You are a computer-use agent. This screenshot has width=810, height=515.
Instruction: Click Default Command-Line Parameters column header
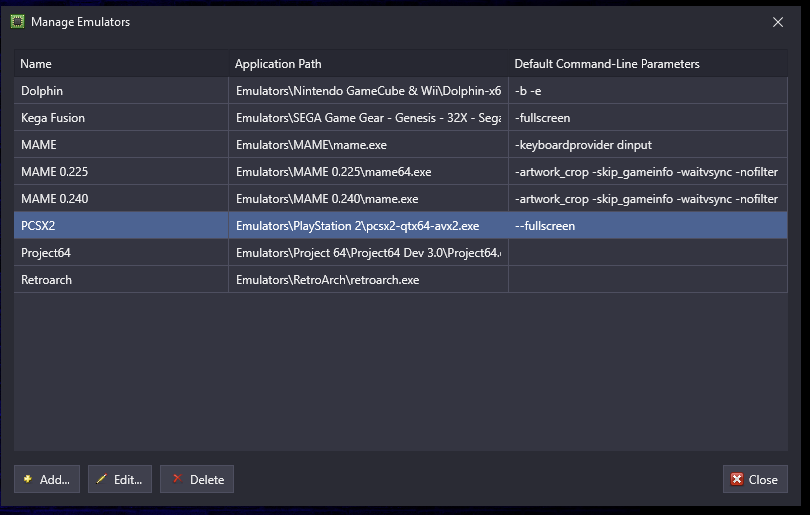[648, 64]
